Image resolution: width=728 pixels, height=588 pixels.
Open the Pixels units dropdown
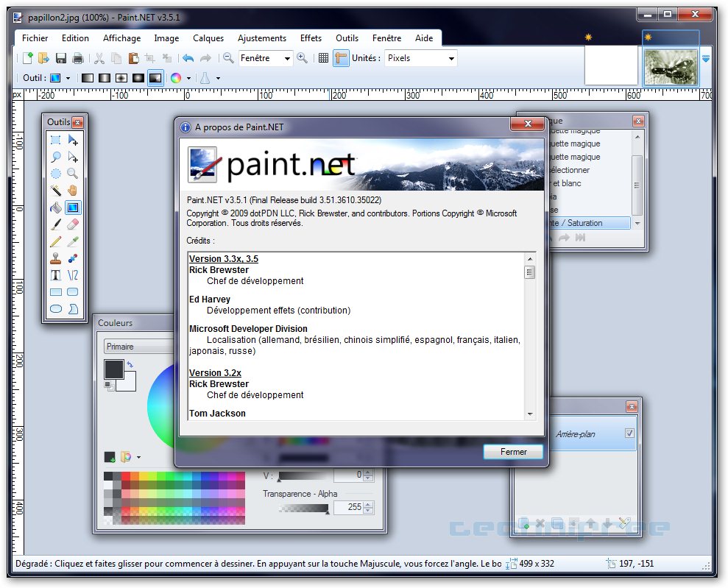pos(451,58)
